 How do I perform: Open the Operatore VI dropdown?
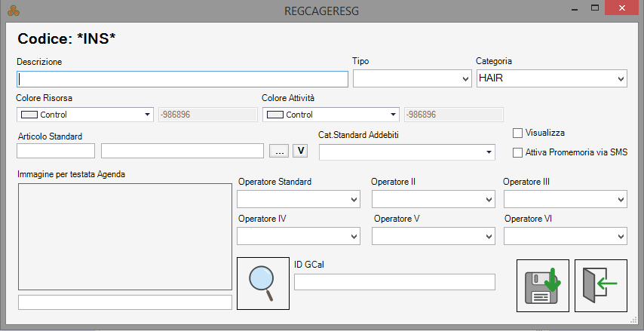[x=565, y=236]
